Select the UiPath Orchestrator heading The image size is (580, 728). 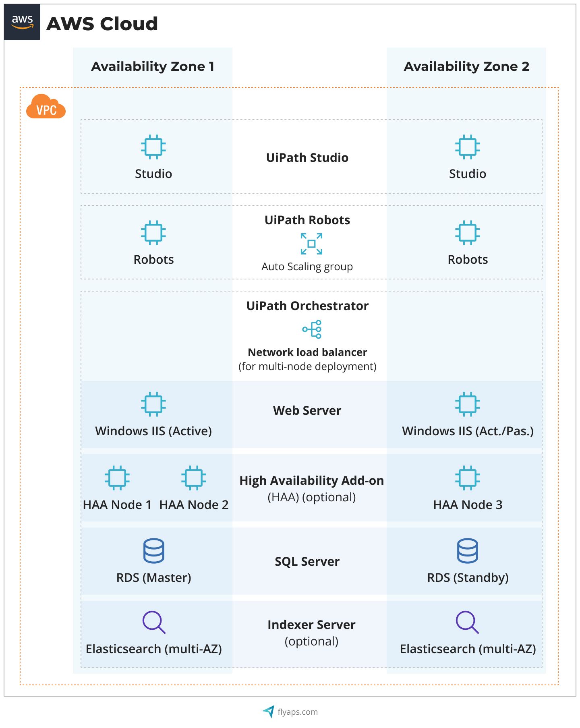307,306
